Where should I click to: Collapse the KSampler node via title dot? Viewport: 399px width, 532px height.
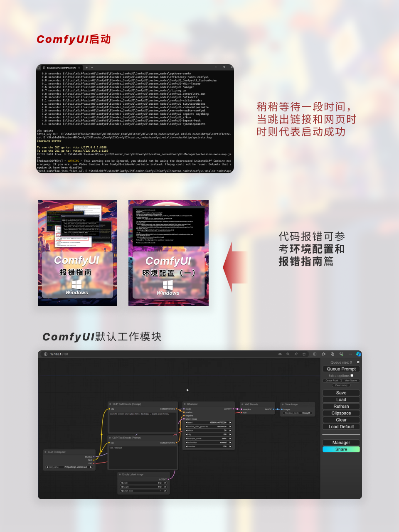[185, 404]
